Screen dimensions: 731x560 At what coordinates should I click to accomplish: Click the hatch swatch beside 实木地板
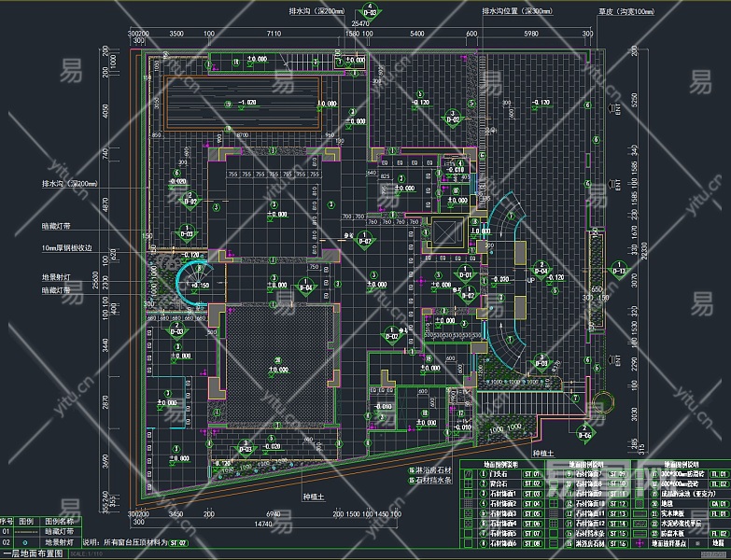point(640,513)
